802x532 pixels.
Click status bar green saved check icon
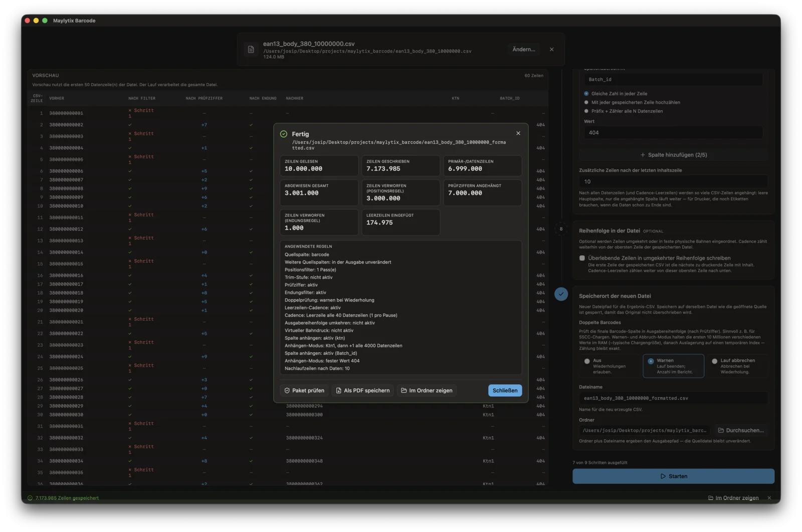(x=30, y=498)
